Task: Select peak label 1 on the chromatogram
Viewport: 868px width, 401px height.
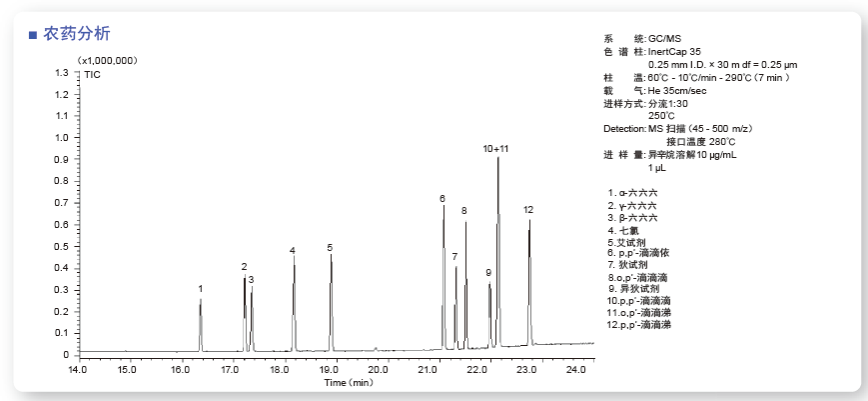Action: tap(201, 289)
